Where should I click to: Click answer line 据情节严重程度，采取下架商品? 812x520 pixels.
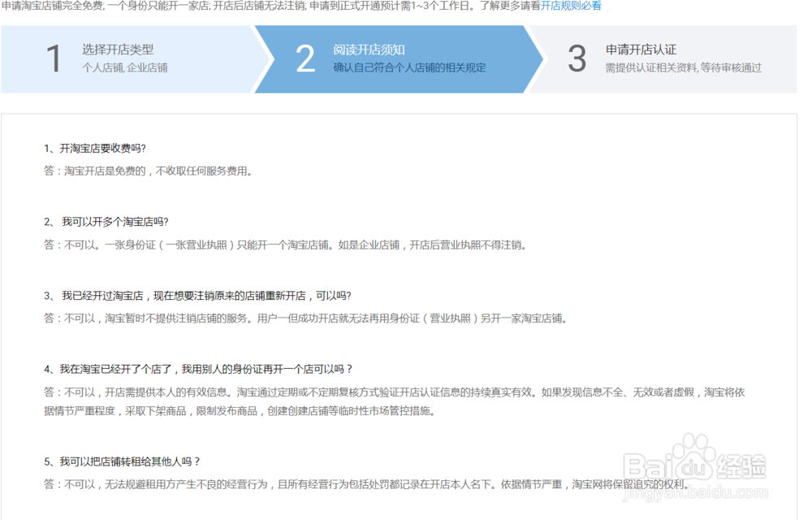pos(240,411)
